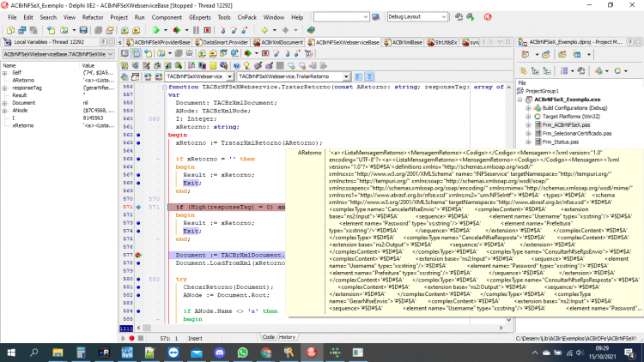The image size is (644, 362).
Task: Click the save desktop layout icon
Action: click(x=459, y=17)
